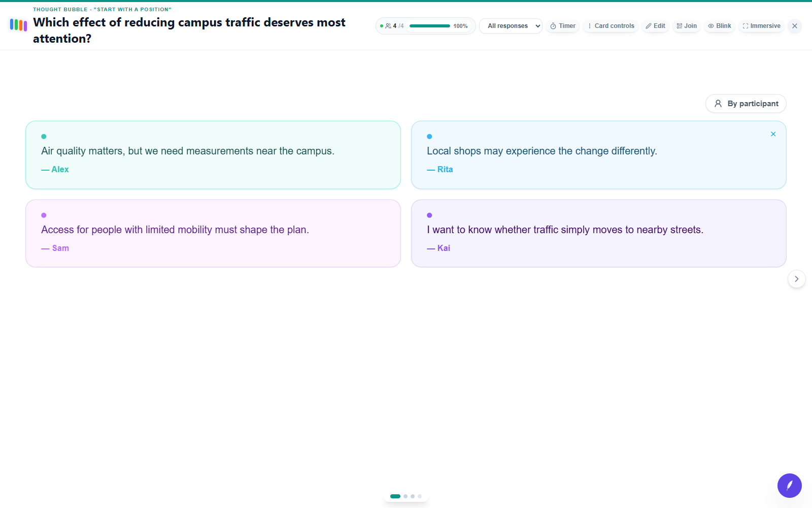
Task: Show the Join code
Action: [687, 26]
